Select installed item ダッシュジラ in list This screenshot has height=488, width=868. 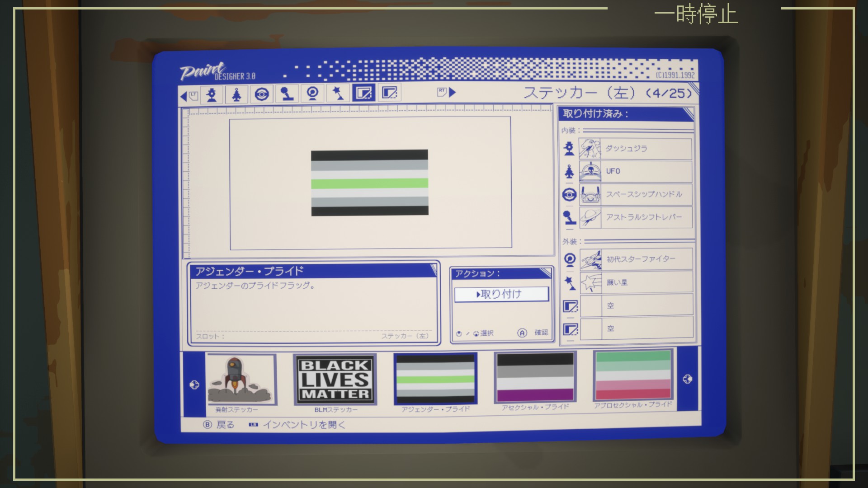635,149
